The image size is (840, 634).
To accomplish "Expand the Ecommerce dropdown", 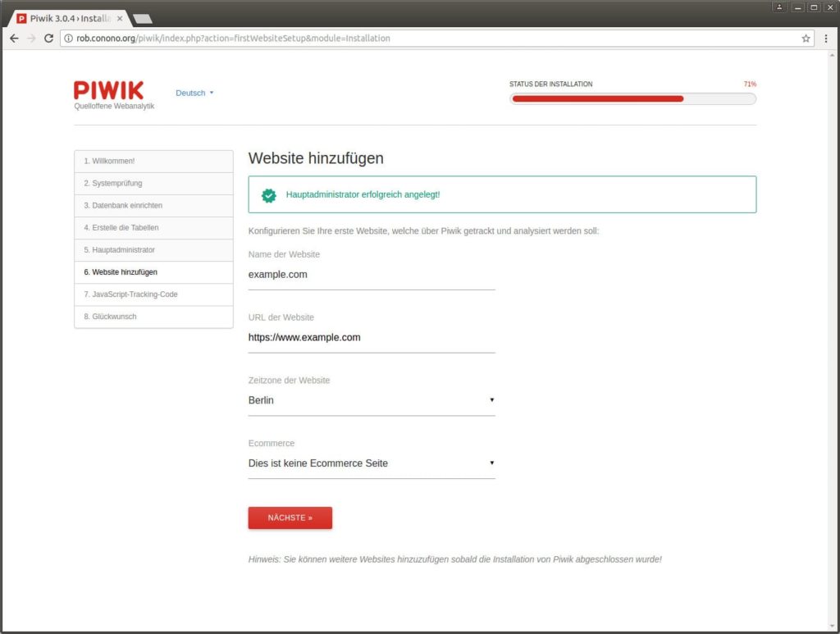I will click(x=372, y=463).
